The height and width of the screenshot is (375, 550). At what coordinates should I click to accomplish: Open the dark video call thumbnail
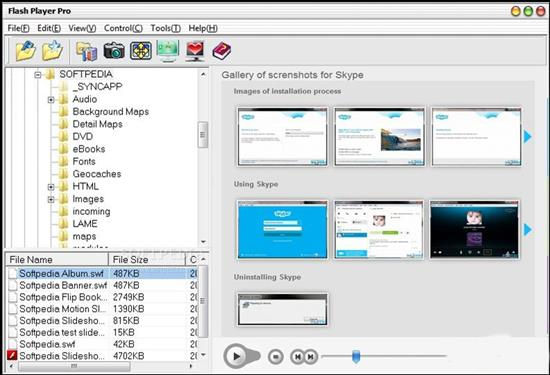tap(475, 230)
